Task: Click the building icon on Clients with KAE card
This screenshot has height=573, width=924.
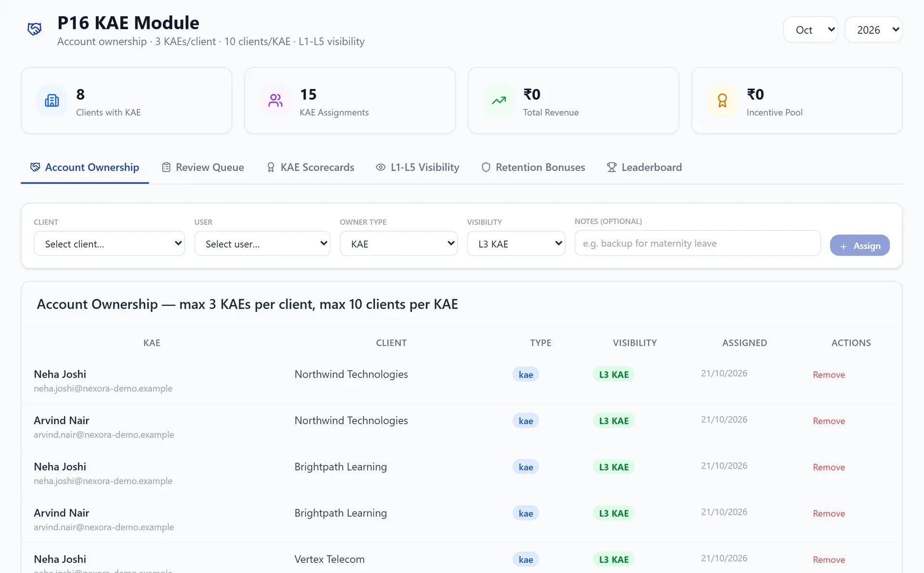Action: [52, 100]
